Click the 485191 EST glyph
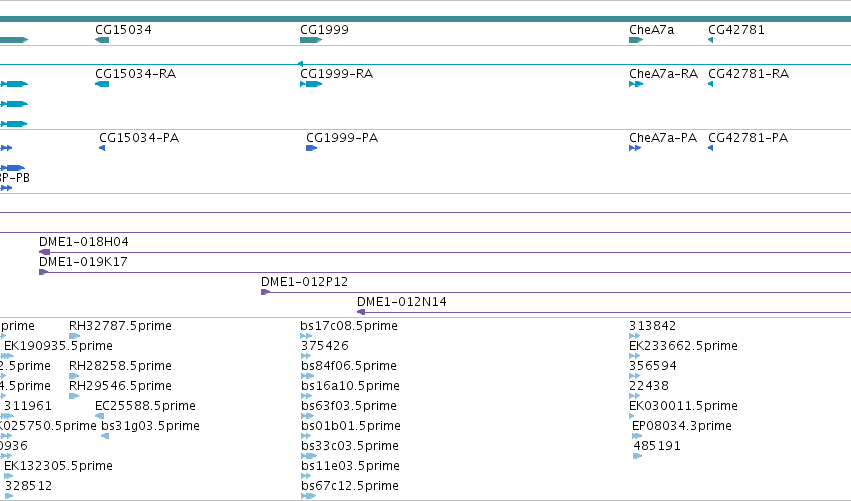 638,456
